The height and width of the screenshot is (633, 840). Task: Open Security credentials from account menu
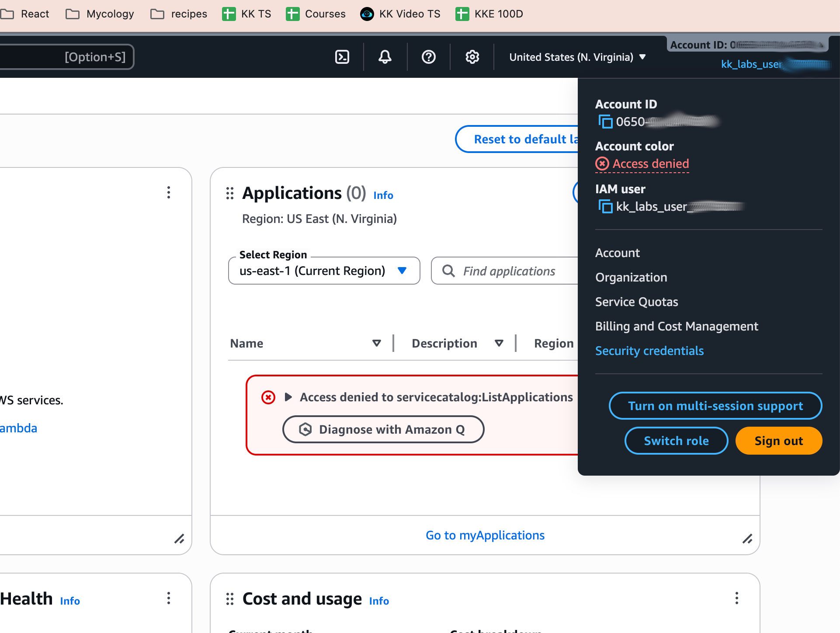[x=649, y=351]
